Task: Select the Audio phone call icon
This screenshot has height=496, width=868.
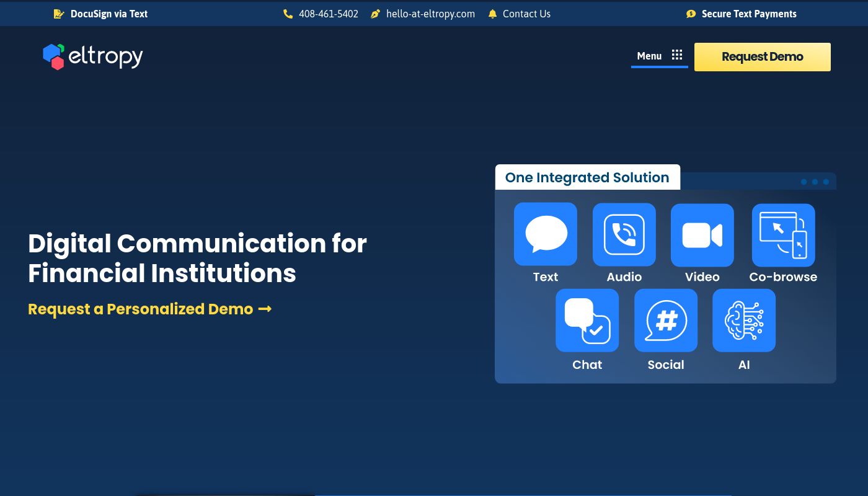Action: pos(624,234)
